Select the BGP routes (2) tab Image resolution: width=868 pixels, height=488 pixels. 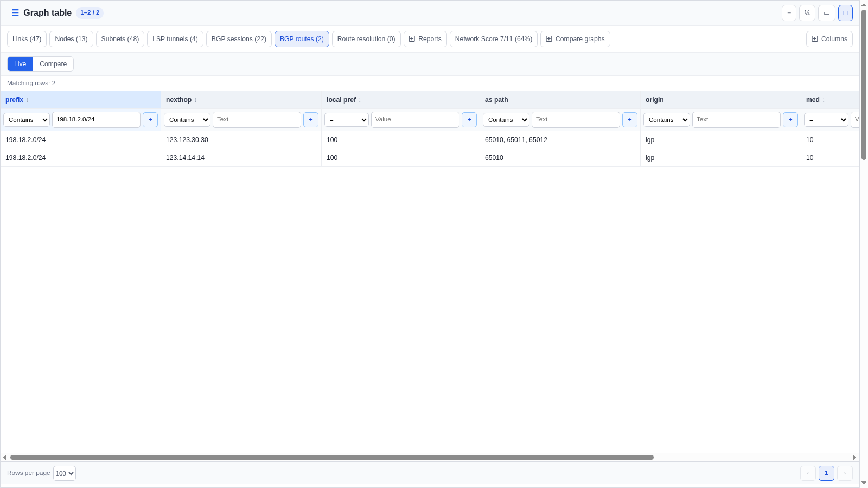[x=302, y=39]
